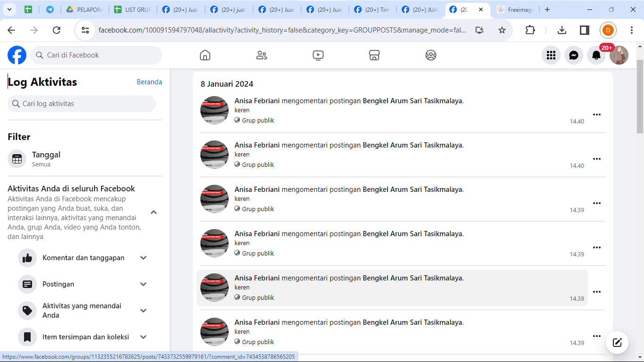Bookmark this page with the star icon
The width and height of the screenshot is (644, 362).
click(x=502, y=30)
